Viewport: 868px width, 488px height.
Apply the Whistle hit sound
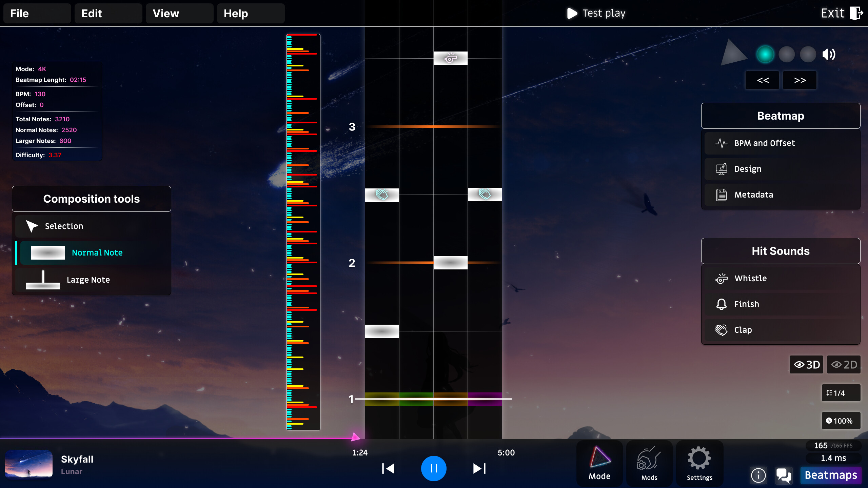point(750,278)
